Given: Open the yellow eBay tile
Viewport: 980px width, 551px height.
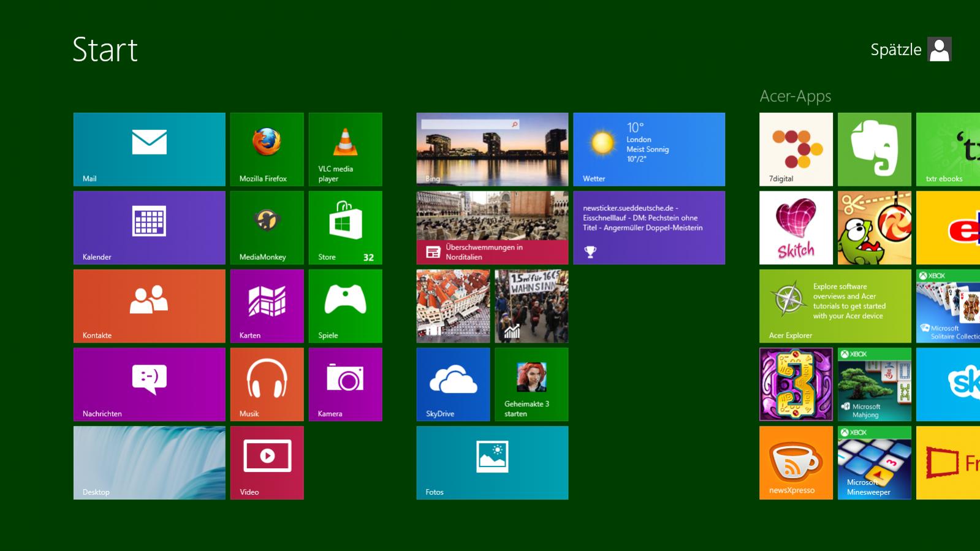Looking at the screenshot, I should coord(948,227).
